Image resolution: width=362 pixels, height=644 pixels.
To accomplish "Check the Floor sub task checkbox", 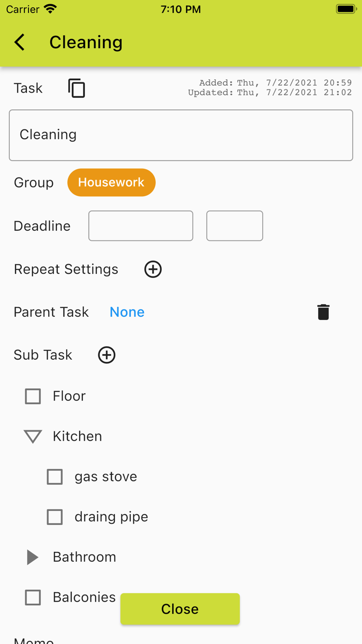I will coord(33,396).
